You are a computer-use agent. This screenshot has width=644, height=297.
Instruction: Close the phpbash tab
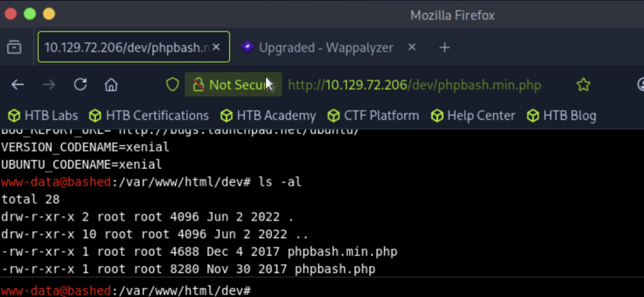point(216,47)
